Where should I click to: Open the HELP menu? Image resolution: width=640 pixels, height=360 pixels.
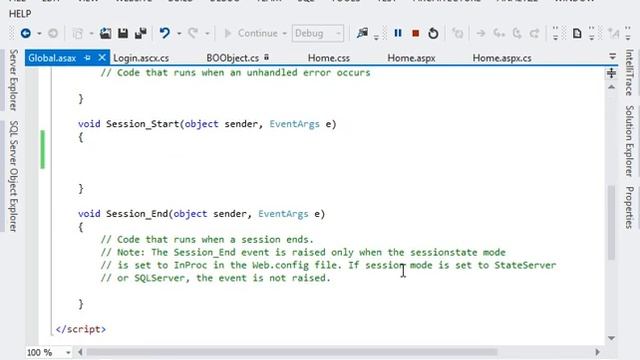click(20, 14)
